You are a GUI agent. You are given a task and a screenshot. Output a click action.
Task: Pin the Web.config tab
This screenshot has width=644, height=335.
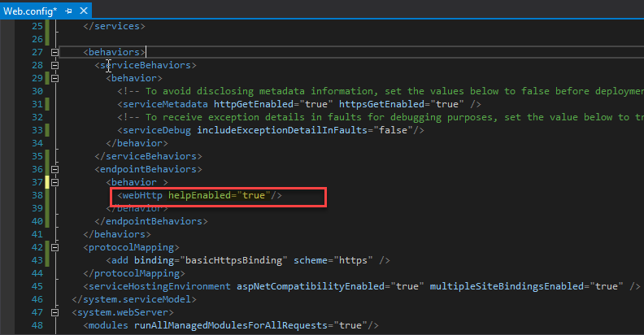(68, 10)
